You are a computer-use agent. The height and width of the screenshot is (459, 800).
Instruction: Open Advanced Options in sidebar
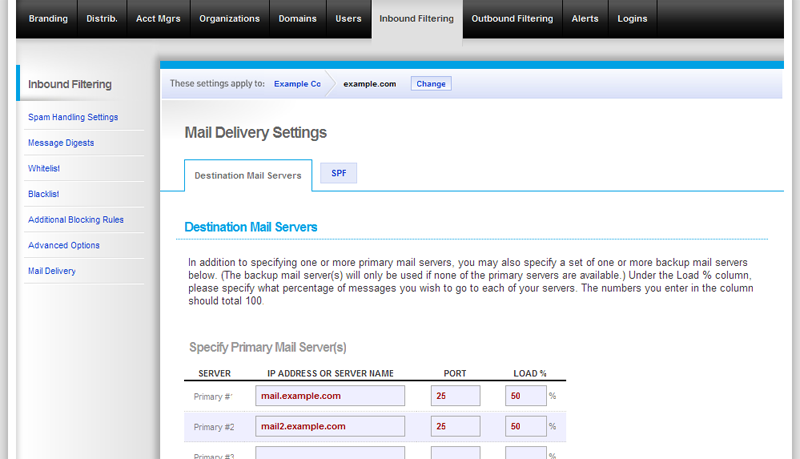coord(64,245)
